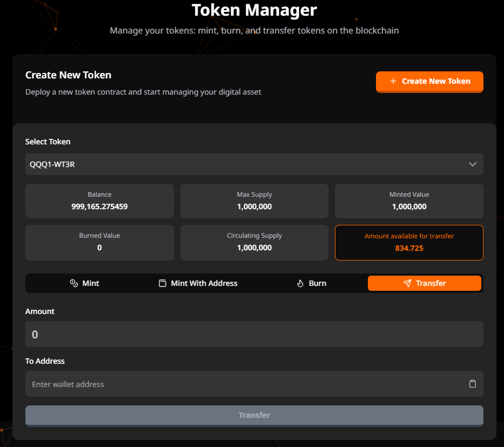Switch to the Mint tab
Viewport: 504px width, 447px height.
coord(90,283)
